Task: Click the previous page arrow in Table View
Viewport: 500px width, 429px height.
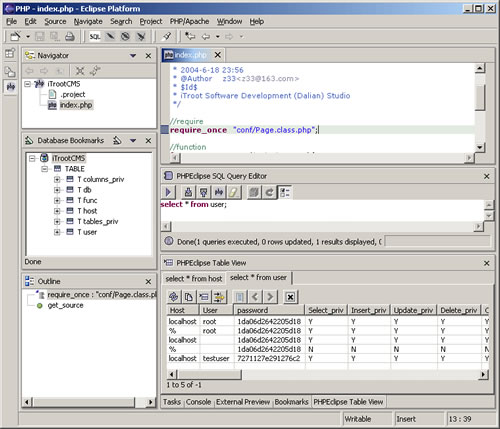Action: (x=255, y=297)
